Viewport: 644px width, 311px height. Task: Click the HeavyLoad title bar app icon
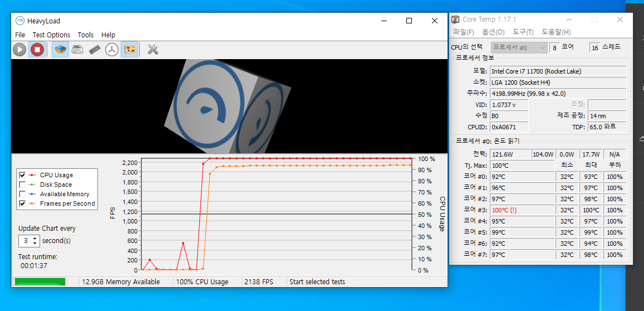(19, 21)
